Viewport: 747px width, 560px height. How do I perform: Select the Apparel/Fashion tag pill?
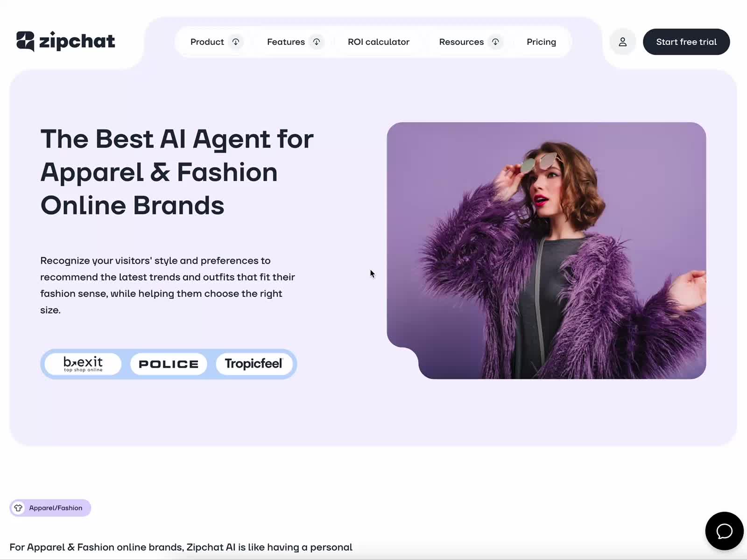point(50,508)
